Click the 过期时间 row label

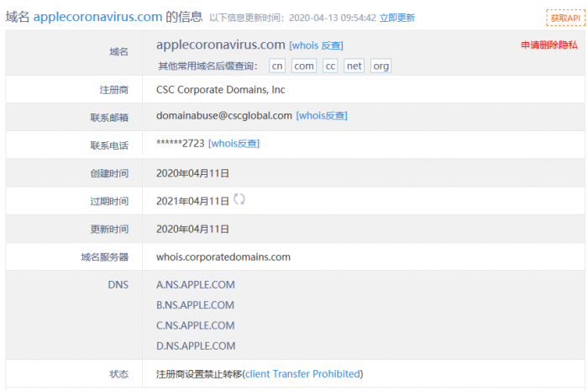pyautogui.click(x=109, y=201)
